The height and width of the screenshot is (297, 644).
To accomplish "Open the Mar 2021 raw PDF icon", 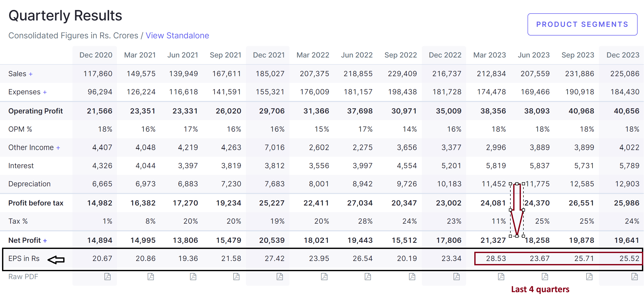I will [x=151, y=277].
